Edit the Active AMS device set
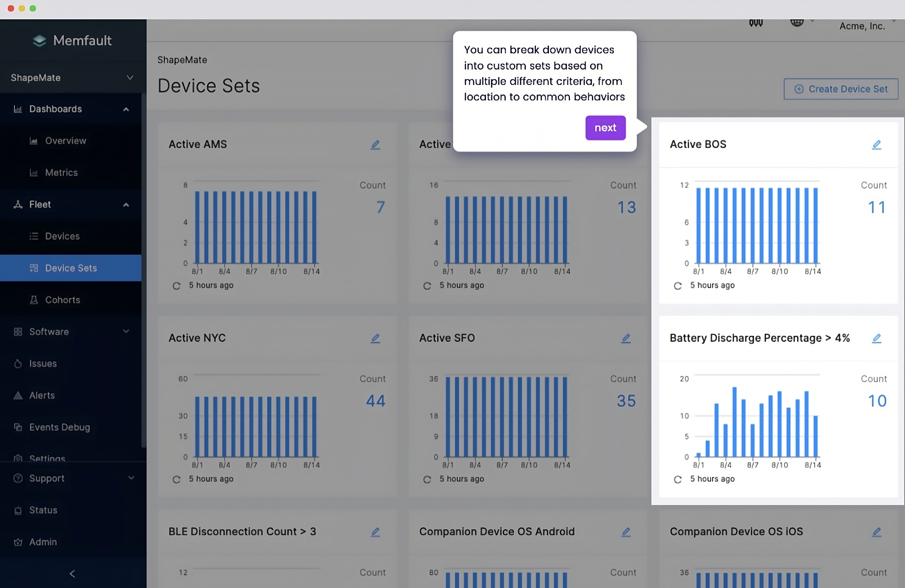This screenshot has width=905, height=588. pos(375,144)
